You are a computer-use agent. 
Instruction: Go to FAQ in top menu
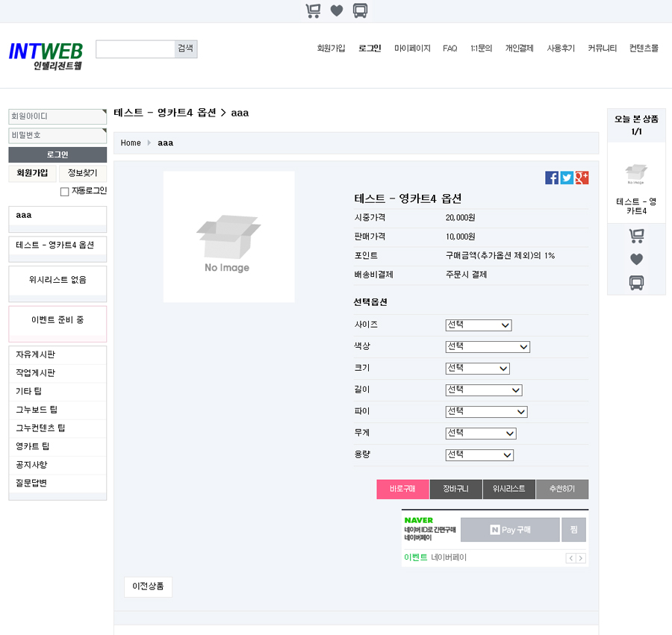[x=449, y=49]
